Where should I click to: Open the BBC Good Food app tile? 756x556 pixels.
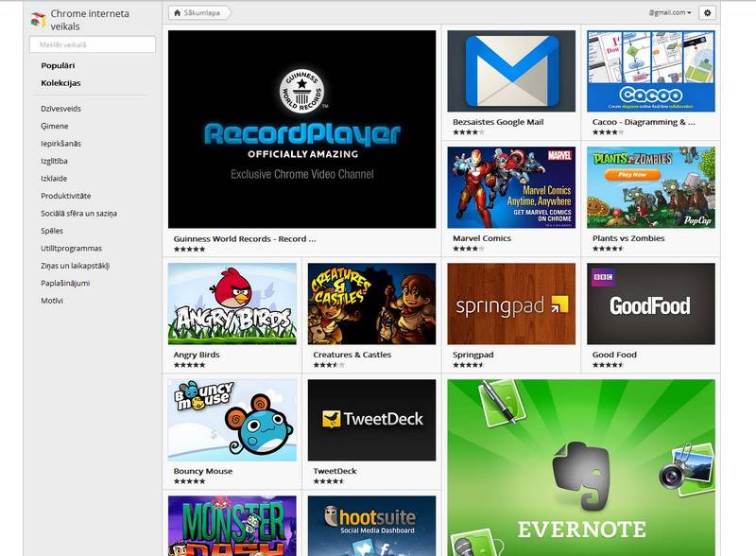tap(650, 304)
